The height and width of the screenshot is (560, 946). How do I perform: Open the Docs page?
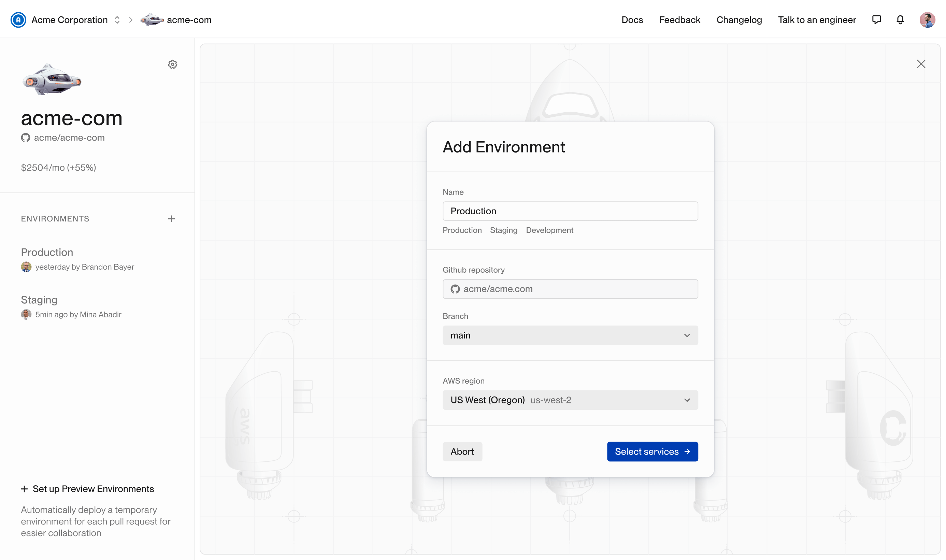(632, 20)
